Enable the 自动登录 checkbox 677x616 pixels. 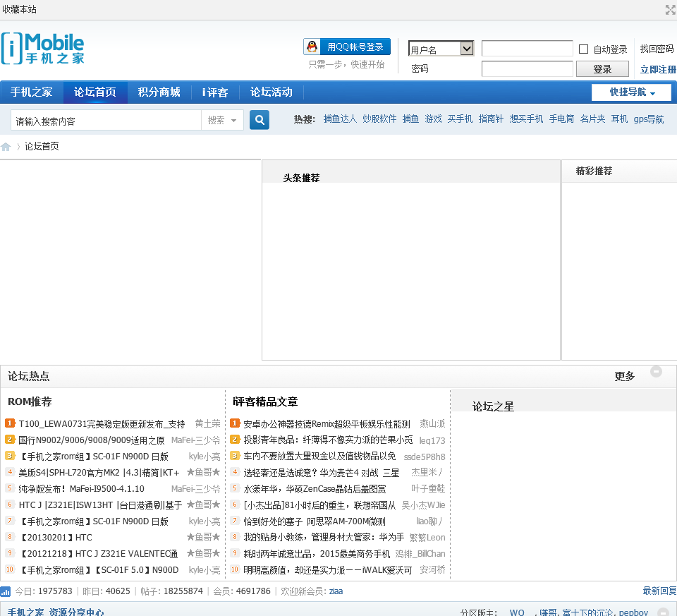coord(583,49)
